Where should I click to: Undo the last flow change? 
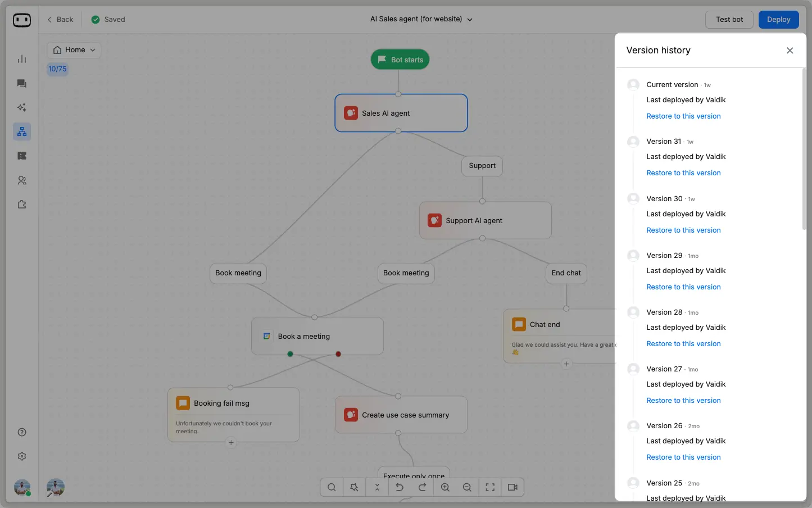[x=400, y=487]
